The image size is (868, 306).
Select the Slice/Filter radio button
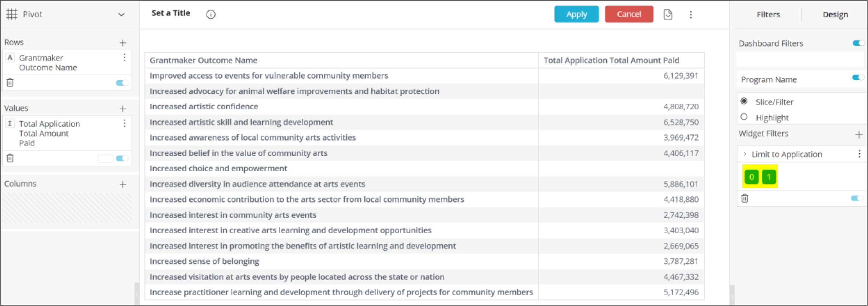[744, 101]
